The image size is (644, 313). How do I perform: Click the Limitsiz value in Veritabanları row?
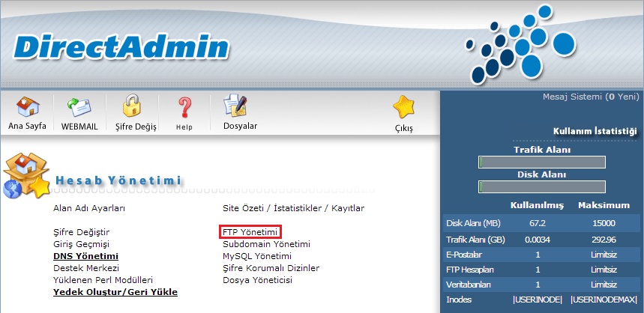[604, 285]
